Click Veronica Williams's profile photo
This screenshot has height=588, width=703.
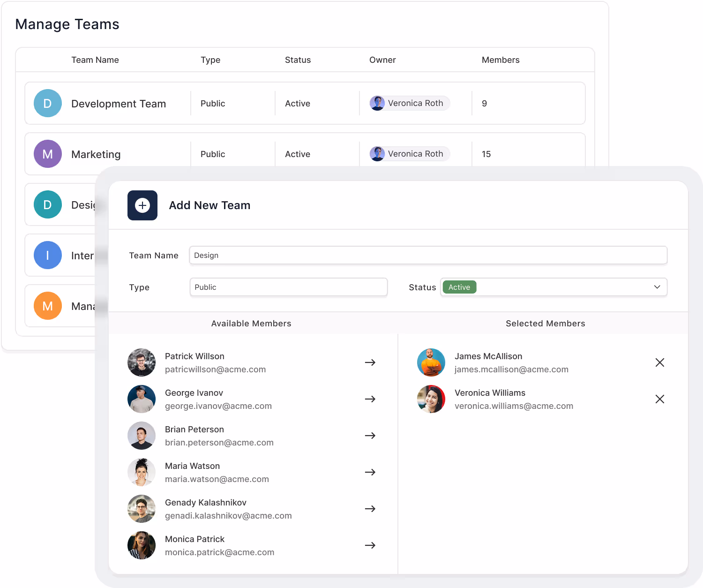click(x=431, y=399)
